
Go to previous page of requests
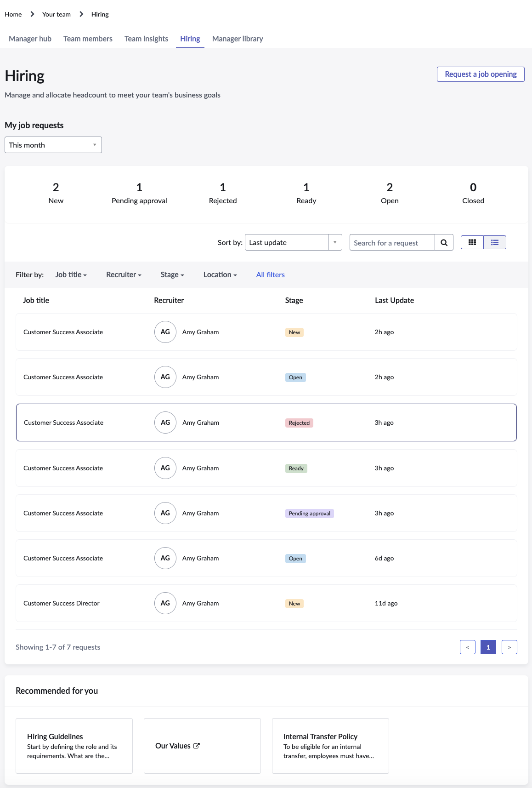(x=468, y=647)
